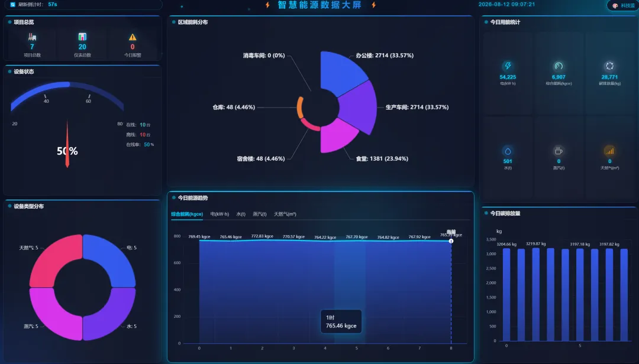Select the 综合能耗(kgce) trend tab
639x364 pixels.
click(x=187, y=214)
